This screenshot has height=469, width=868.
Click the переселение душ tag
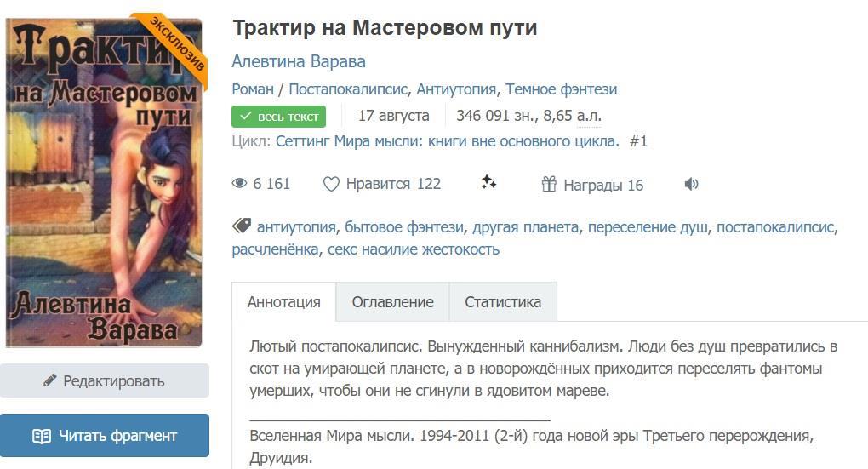click(648, 227)
